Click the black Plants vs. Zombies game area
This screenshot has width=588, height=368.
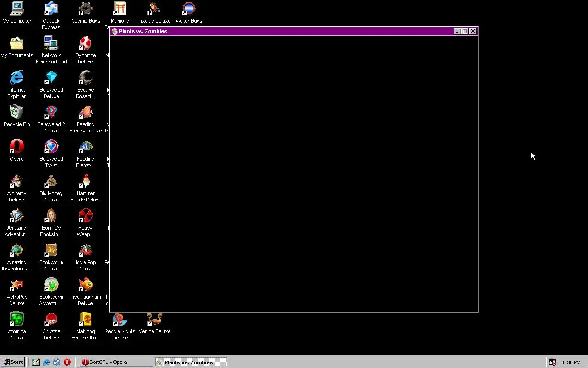tap(294, 174)
